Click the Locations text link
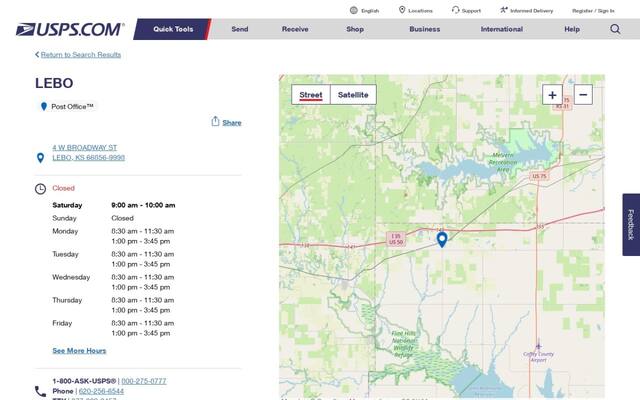Image resolution: width=640 pixels, height=400 pixels. point(420,11)
